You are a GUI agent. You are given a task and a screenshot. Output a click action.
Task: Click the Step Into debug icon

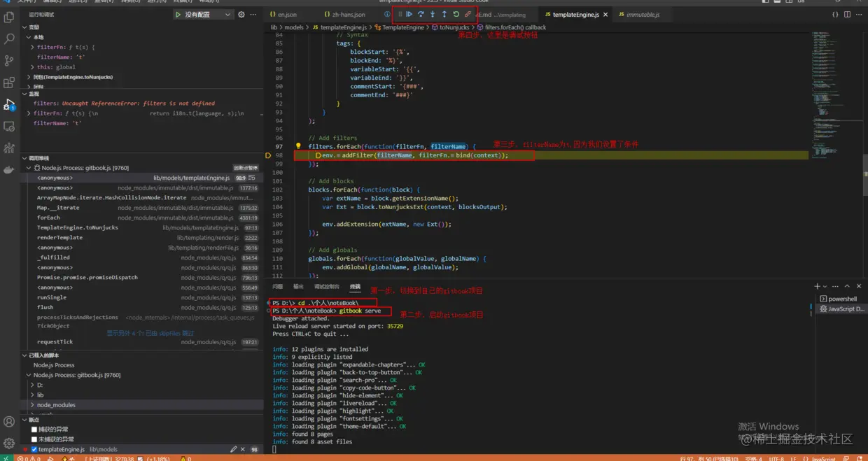click(433, 14)
